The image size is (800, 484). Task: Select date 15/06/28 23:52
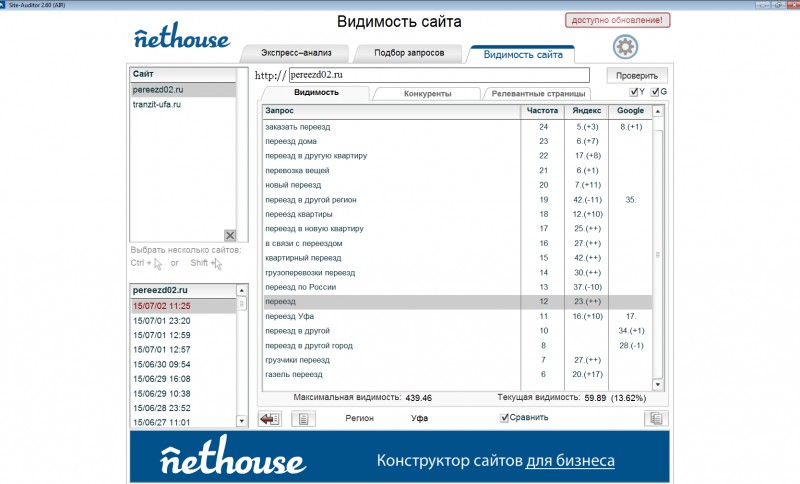pyautogui.click(x=184, y=408)
